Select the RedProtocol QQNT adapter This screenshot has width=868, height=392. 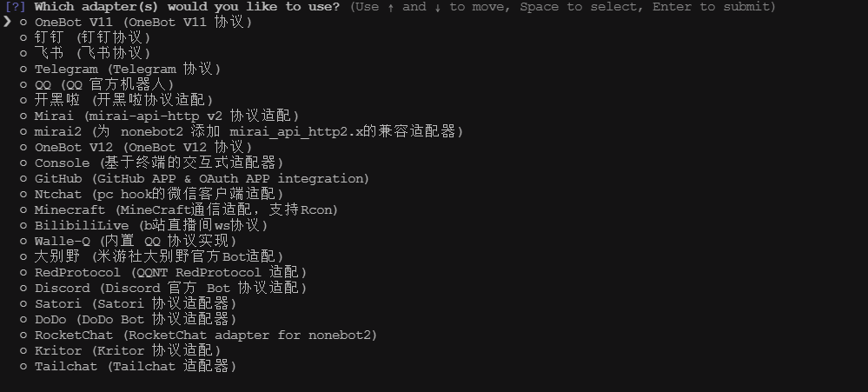click(162, 272)
